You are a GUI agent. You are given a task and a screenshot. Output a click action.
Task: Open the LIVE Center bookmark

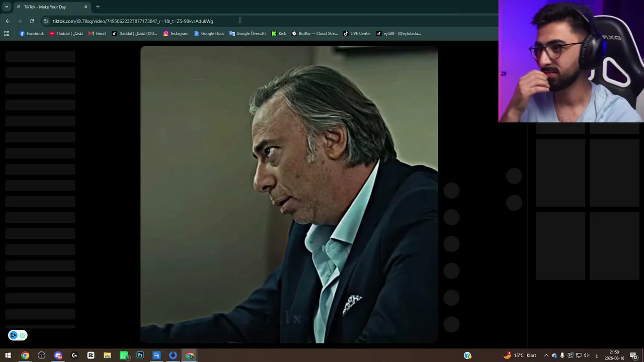[357, 34]
